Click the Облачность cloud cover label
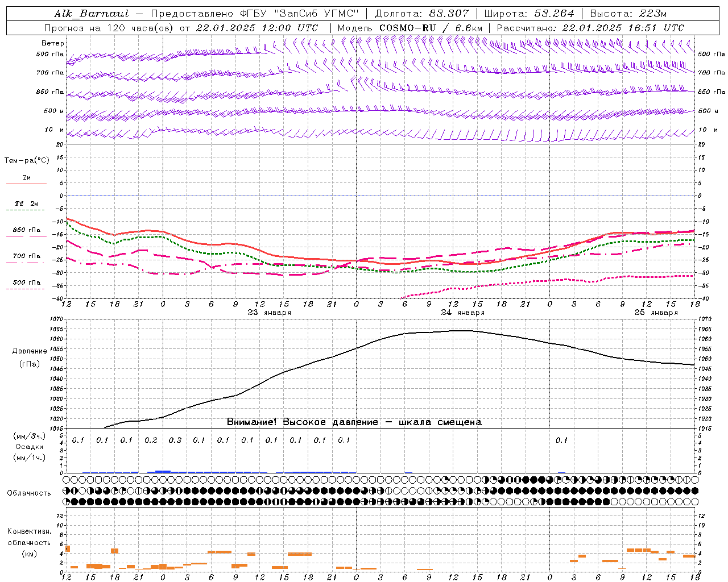Screen dimensions: 728x582 pyautogui.click(x=29, y=493)
